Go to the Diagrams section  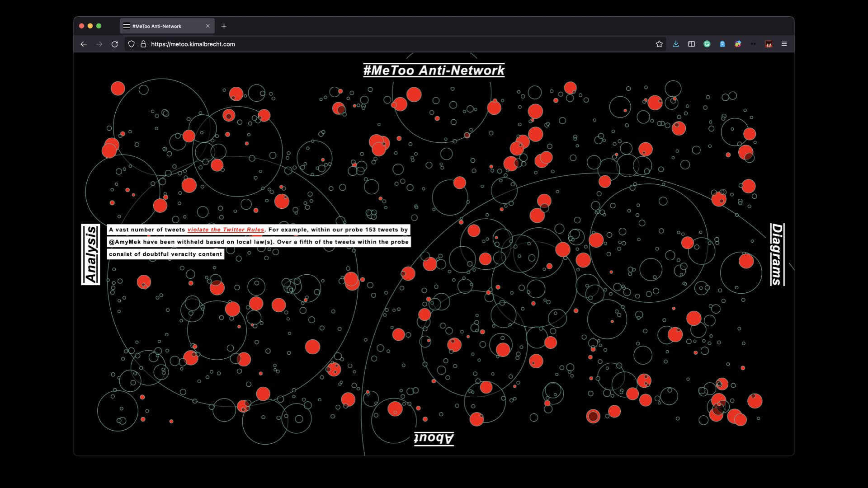[777, 254]
